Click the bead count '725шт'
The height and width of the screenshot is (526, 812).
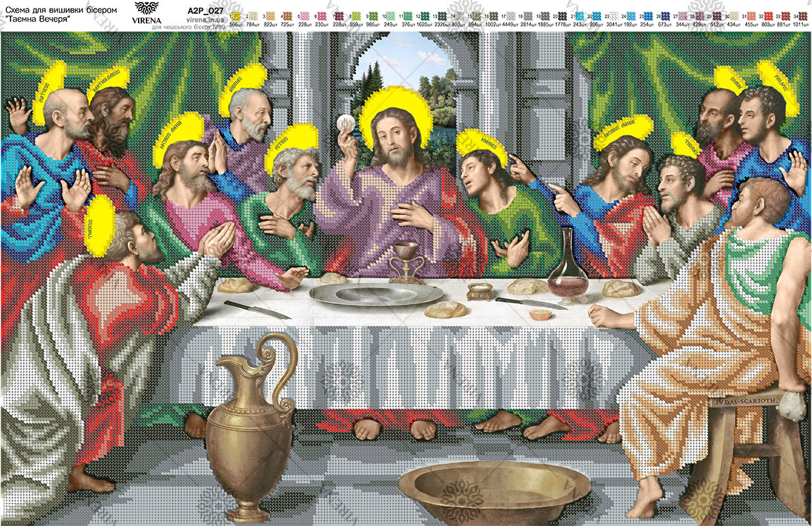click(286, 24)
